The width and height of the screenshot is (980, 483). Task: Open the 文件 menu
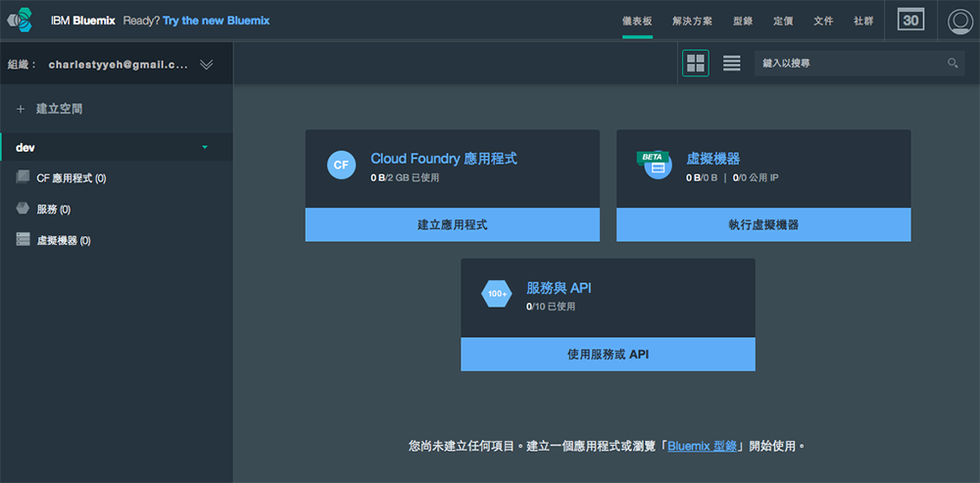point(823,21)
